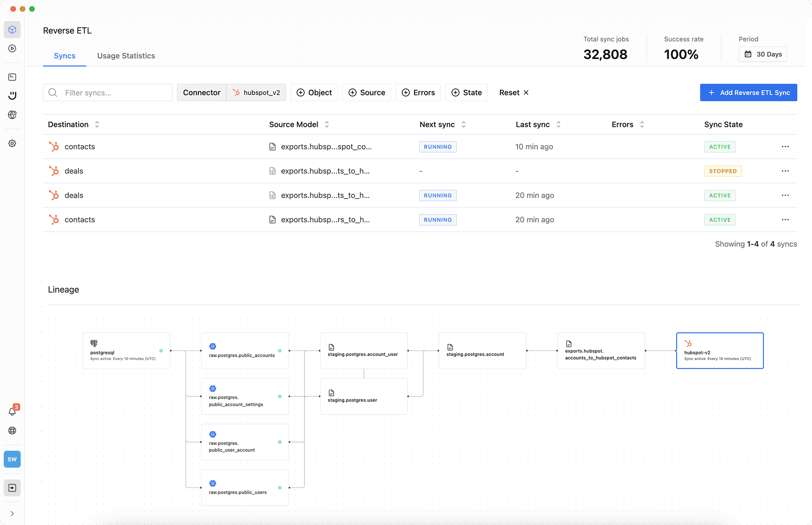Open actions menu for the last contacts row
Screen dimensions: 812x525
point(785,219)
